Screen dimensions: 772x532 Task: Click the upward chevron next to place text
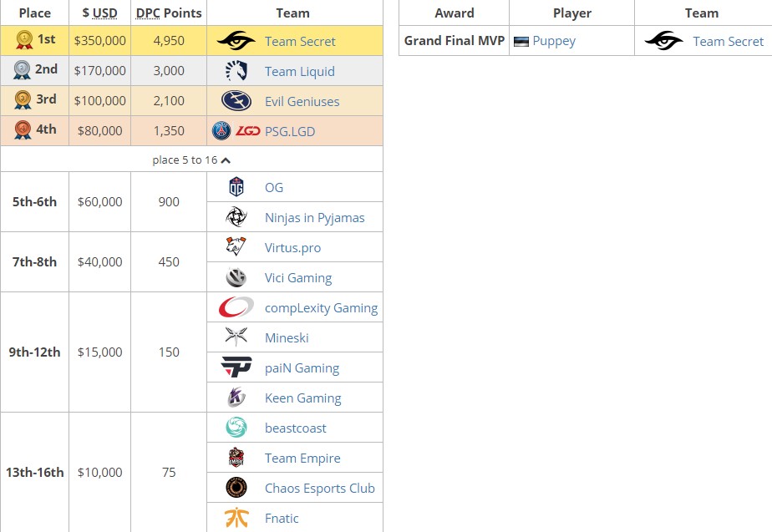(225, 159)
